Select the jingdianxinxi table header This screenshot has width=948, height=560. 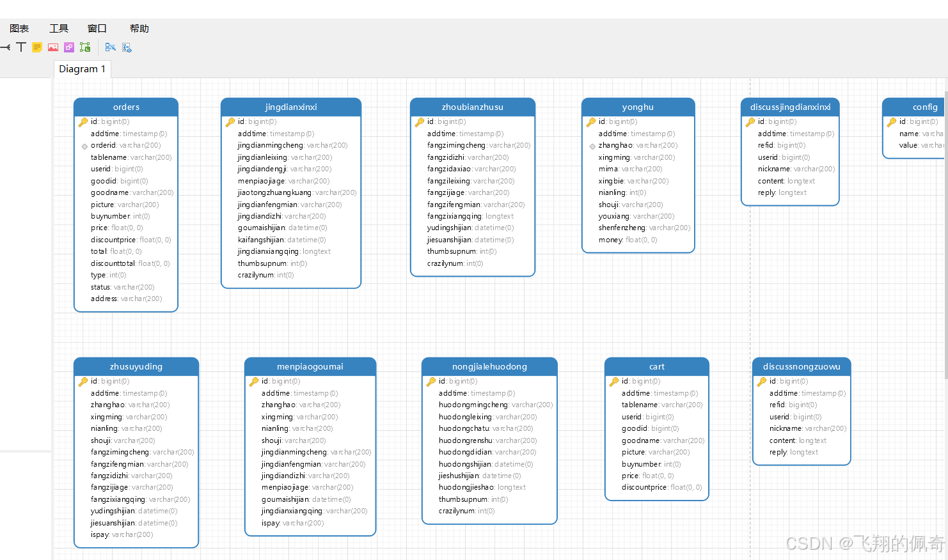(x=291, y=107)
